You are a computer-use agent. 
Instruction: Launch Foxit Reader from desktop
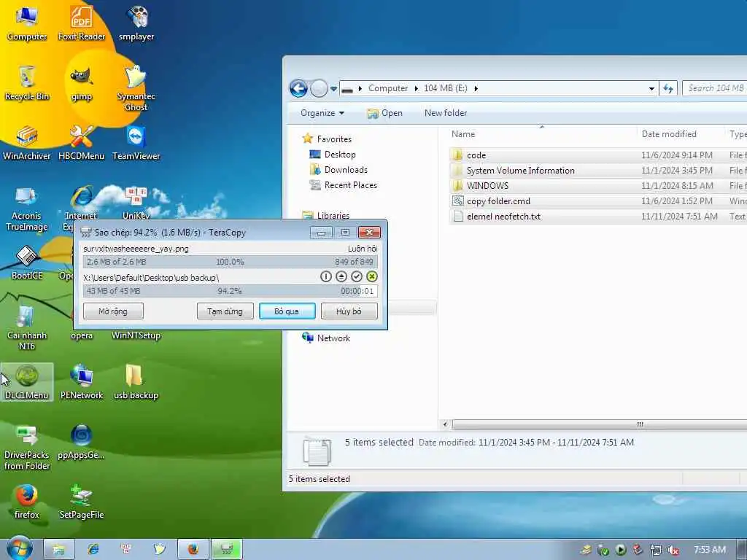pos(82,23)
